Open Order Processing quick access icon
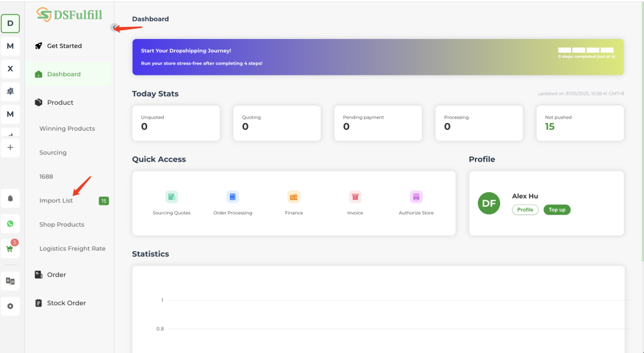644x353 pixels. coord(233,197)
